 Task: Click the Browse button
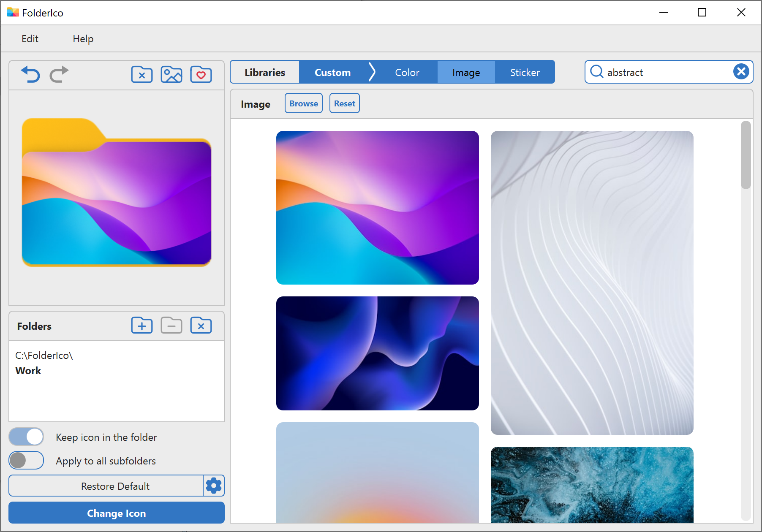304,103
